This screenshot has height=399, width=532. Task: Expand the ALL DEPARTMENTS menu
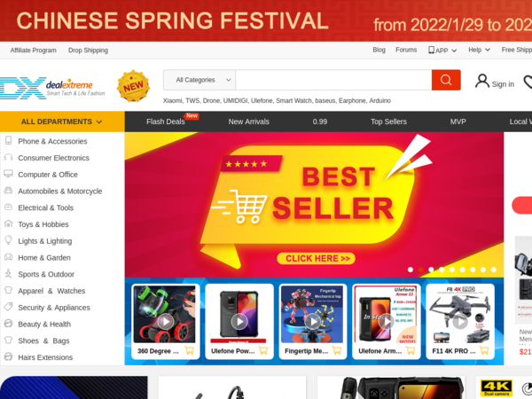(x=62, y=121)
